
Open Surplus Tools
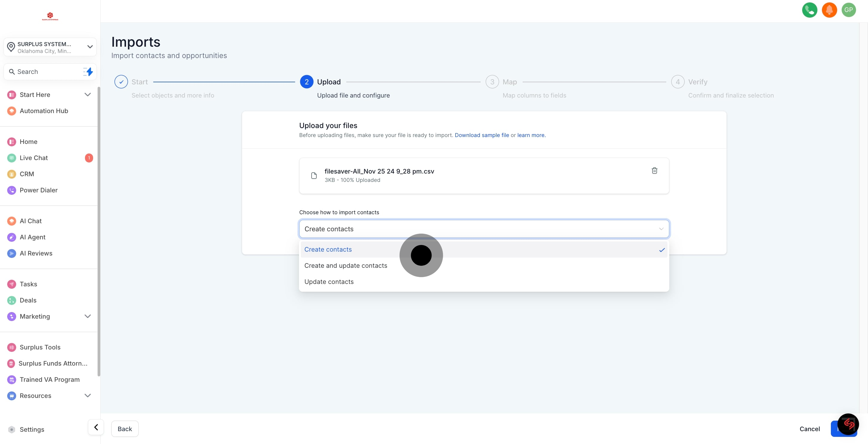click(40, 347)
